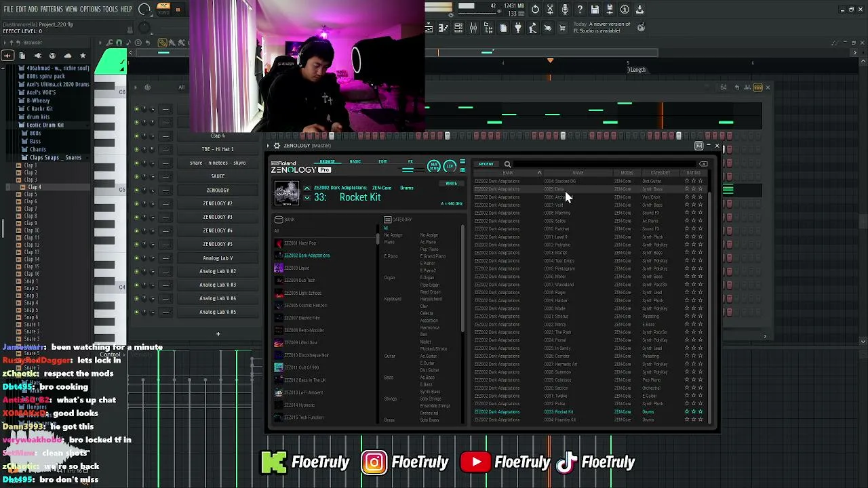Open the project info icon

pos(625,9)
